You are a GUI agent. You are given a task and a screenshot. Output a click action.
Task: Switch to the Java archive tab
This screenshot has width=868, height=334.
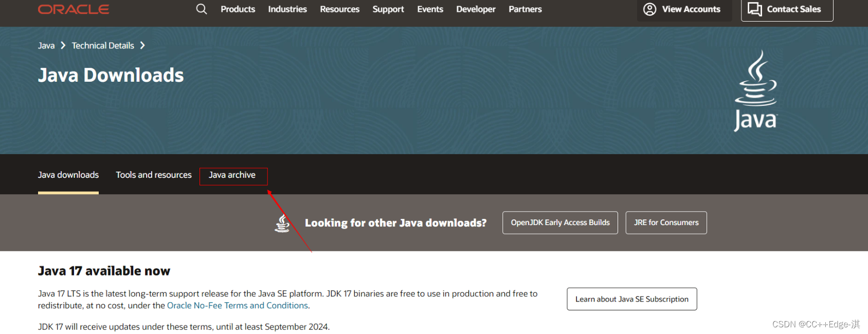(x=232, y=175)
